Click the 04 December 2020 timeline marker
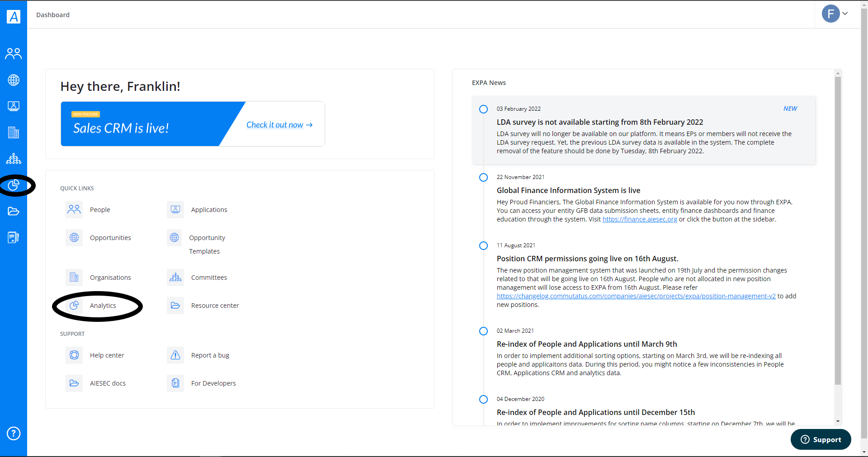 pos(483,399)
